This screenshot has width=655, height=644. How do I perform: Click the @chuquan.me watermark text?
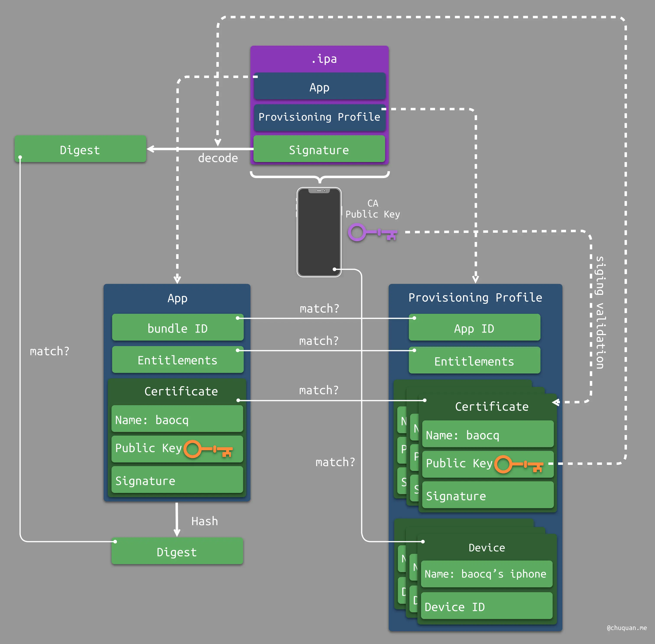[x=627, y=628]
